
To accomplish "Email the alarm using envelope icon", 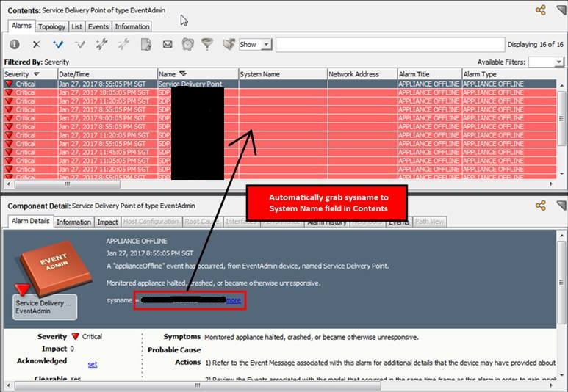I will (x=168, y=45).
